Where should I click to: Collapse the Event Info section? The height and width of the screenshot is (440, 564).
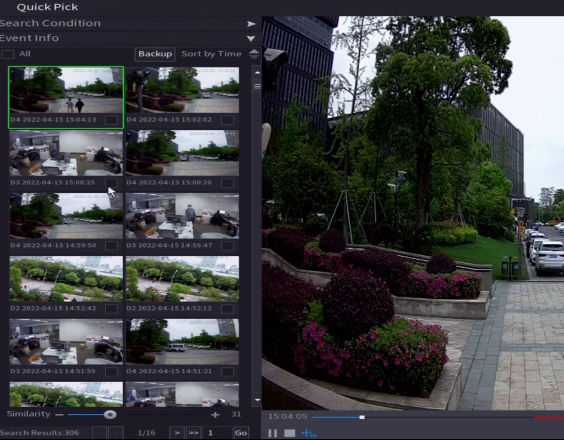coord(251,38)
